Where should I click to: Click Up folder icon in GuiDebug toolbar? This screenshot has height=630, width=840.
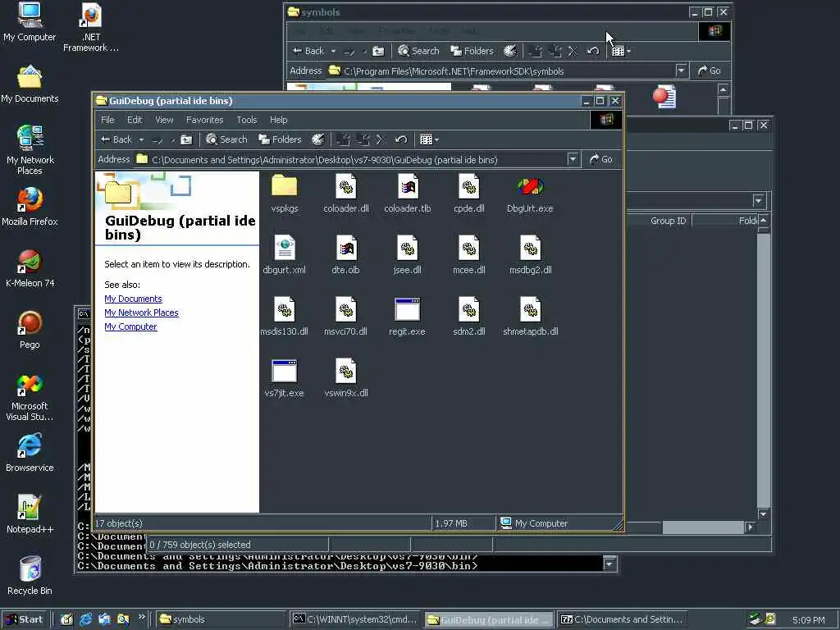tap(186, 139)
